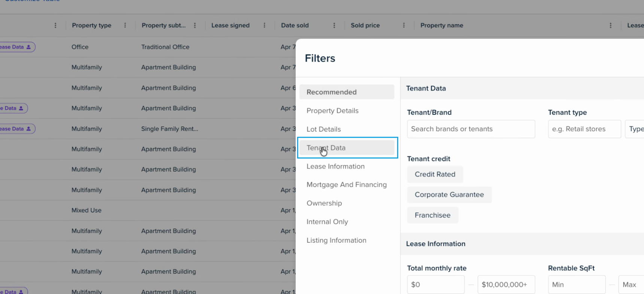Viewport: 644px width, 294px height.
Task: Select Property Details filter category
Action: tap(332, 111)
